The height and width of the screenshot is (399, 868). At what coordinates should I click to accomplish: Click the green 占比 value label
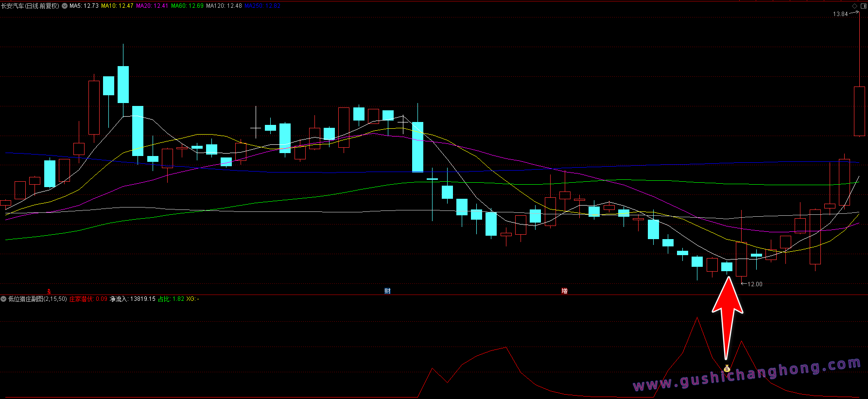[171, 299]
